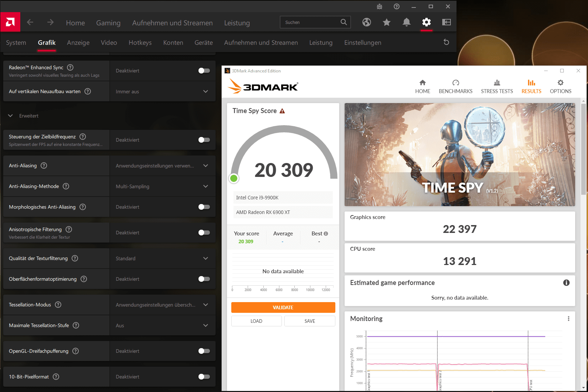Toggle the sidebar panel icon
588x392 pixels.
pyautogui.click(x=447, y=22)
